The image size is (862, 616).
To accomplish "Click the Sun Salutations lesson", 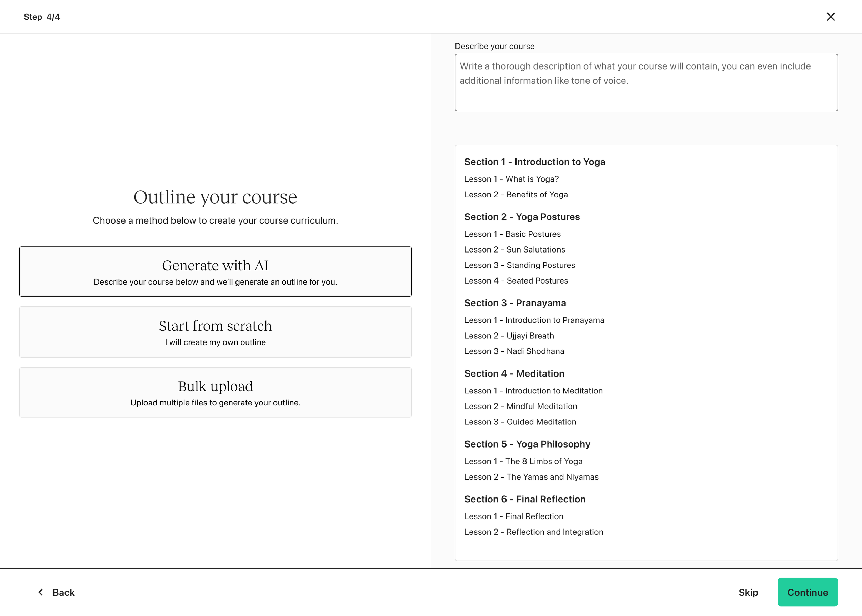I will [514, 249].
